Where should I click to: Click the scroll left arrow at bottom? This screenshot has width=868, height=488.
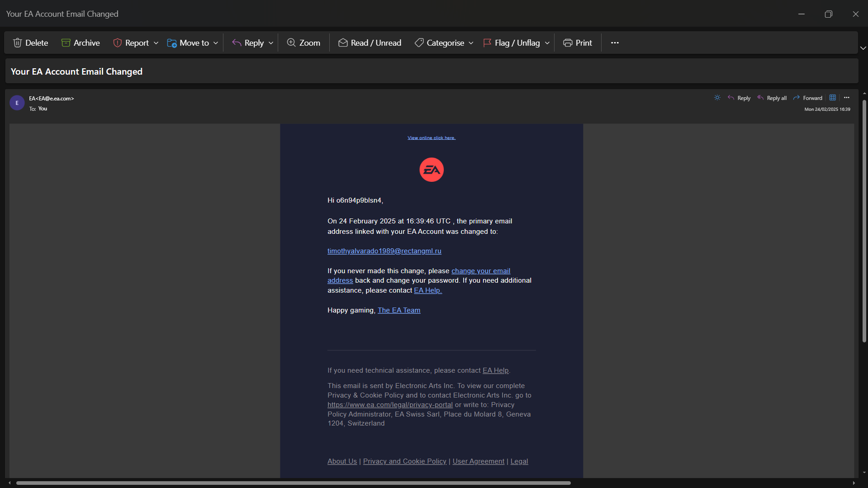coord(9,483)
